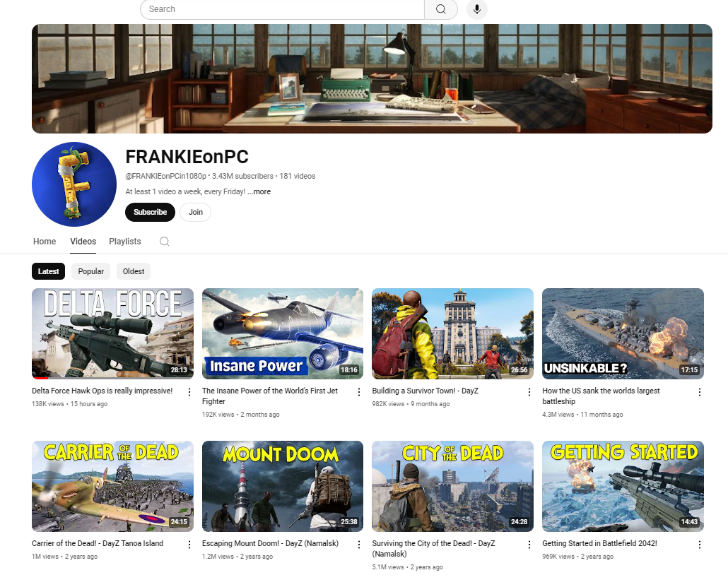Open channel search magnifier next to Playlists

pyautogui.click(x=165, y=242)
